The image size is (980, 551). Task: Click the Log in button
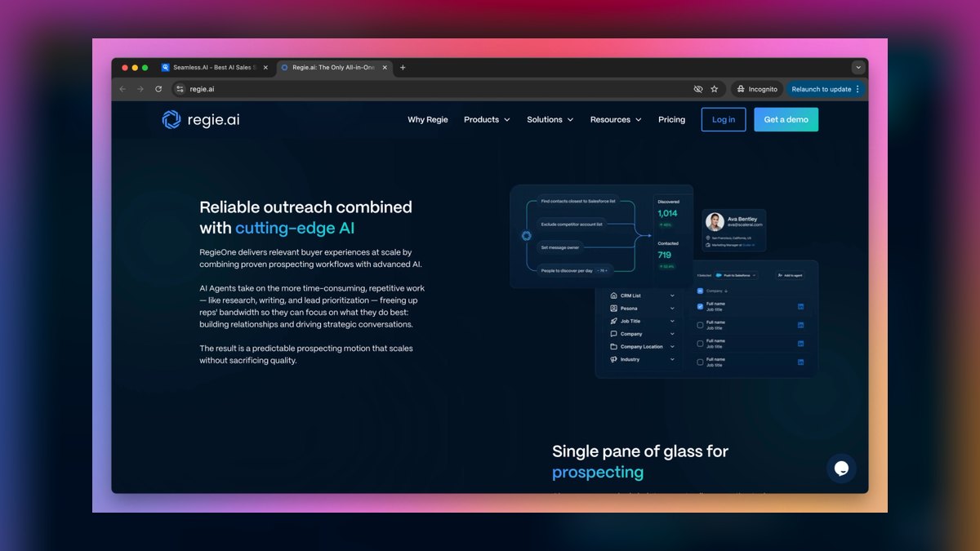coord(724,119)
